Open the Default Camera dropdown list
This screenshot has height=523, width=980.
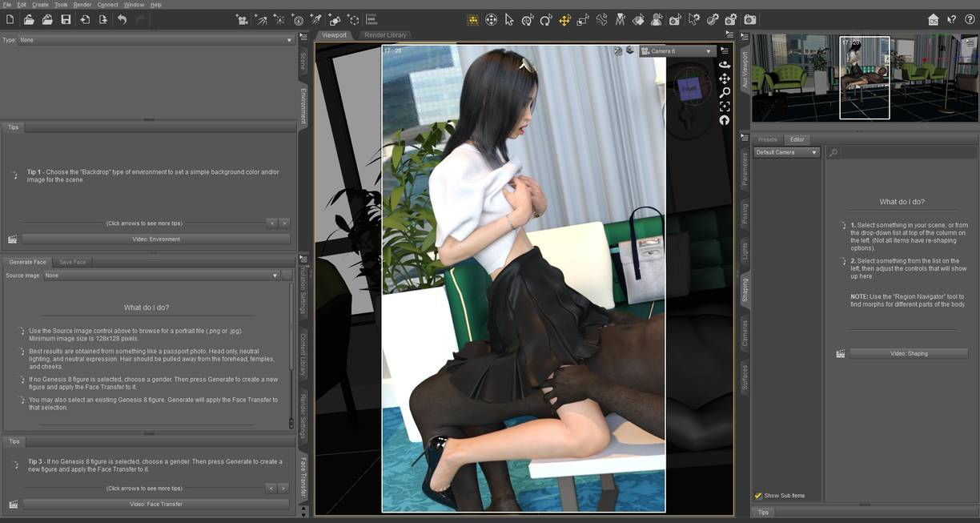coord(787,152)
